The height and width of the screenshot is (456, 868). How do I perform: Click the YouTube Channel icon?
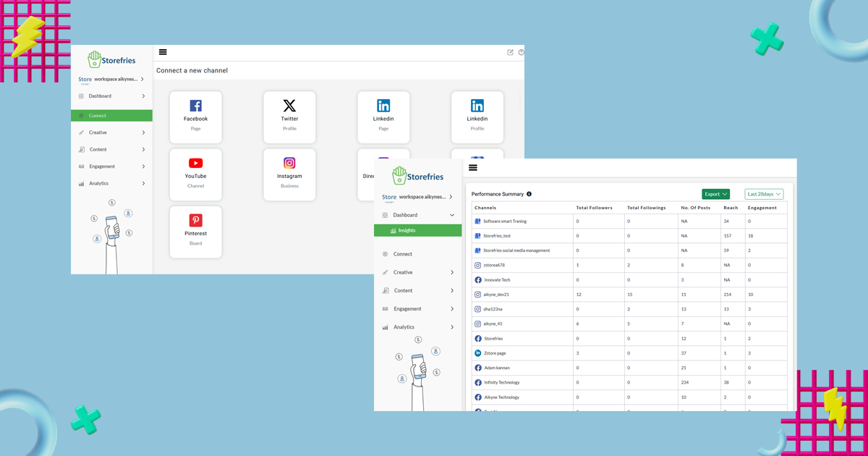point(195,163)
